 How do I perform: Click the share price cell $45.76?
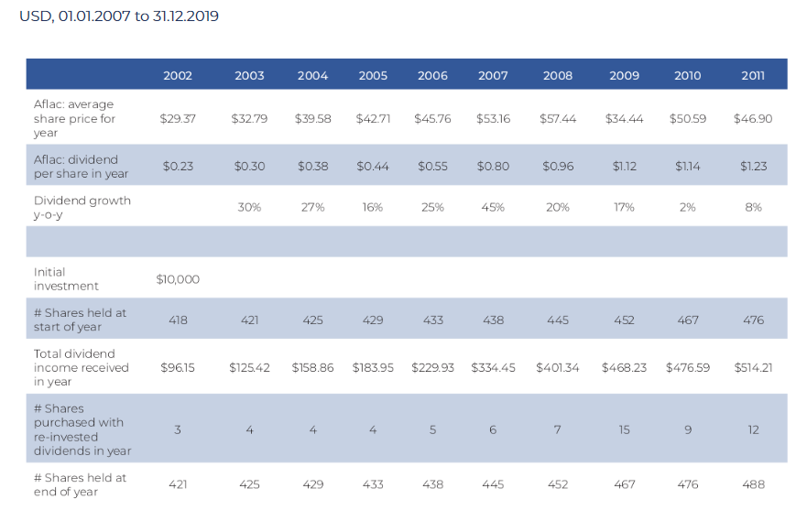(x=432, y=119)
